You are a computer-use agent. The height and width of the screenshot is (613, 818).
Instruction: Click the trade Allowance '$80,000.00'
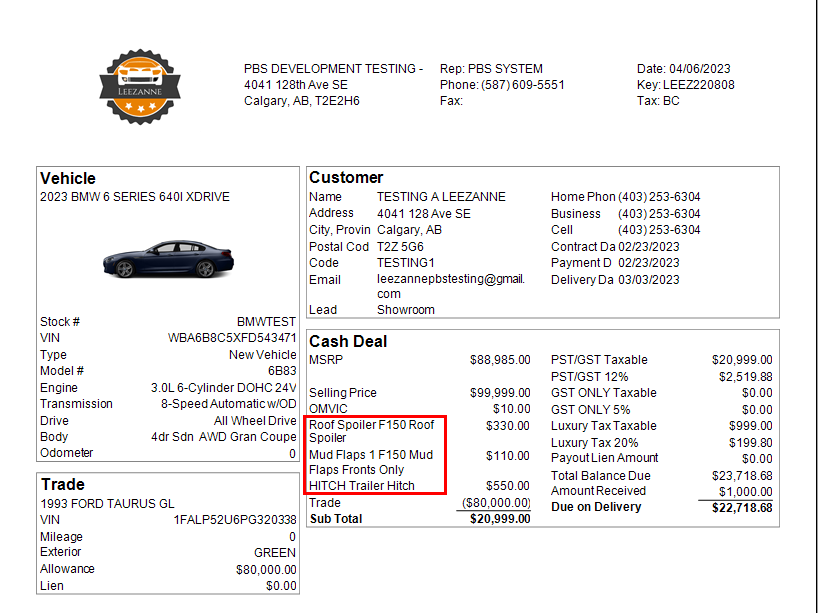coord(266,570)
